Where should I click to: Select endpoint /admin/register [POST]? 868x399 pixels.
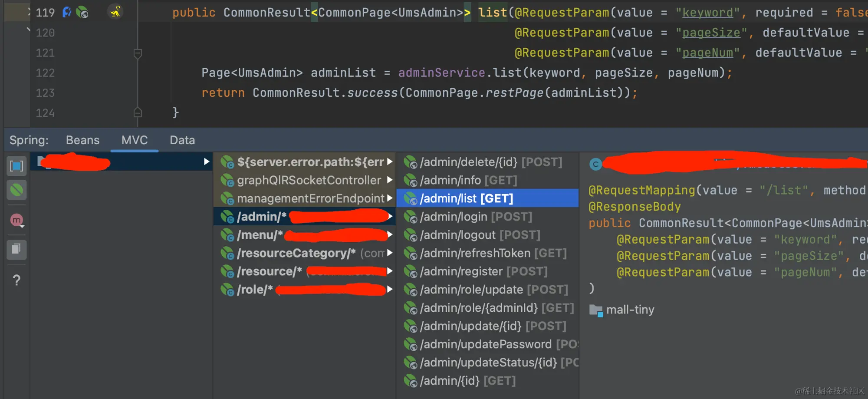tap(487, 271)
